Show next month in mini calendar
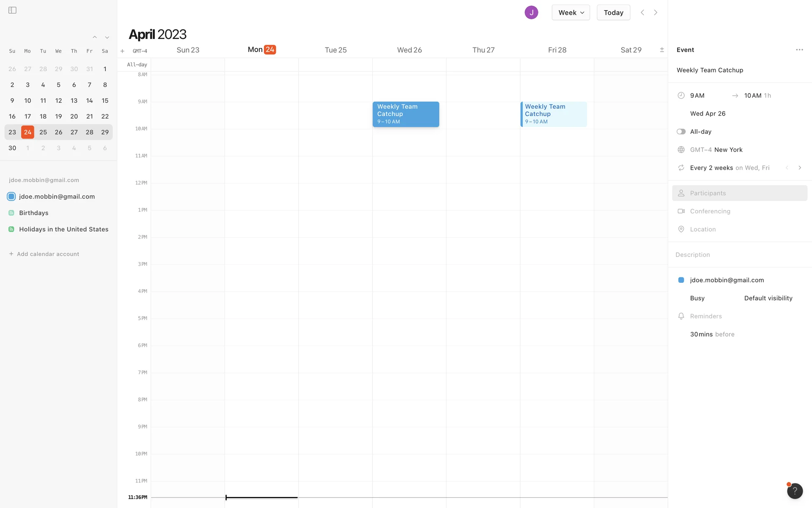Image resolution: width=812 pixels, height=508 pixels. tap(107, 38)
